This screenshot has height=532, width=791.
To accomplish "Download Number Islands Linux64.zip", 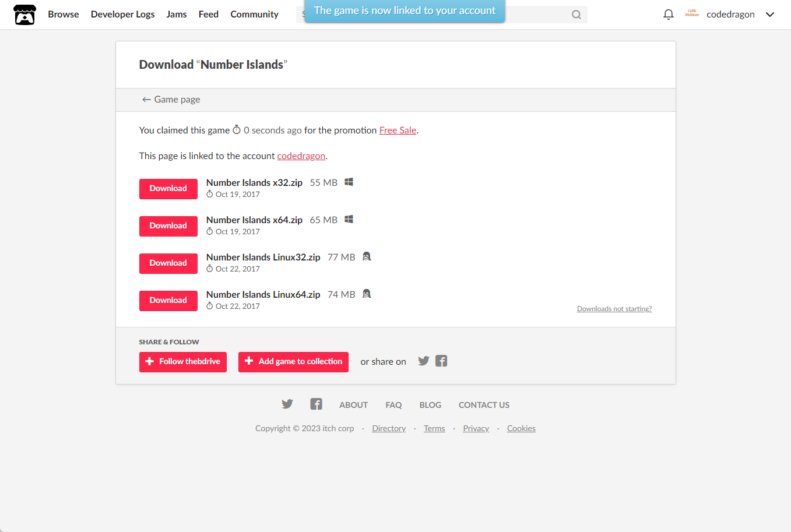I will pos(168,301).
